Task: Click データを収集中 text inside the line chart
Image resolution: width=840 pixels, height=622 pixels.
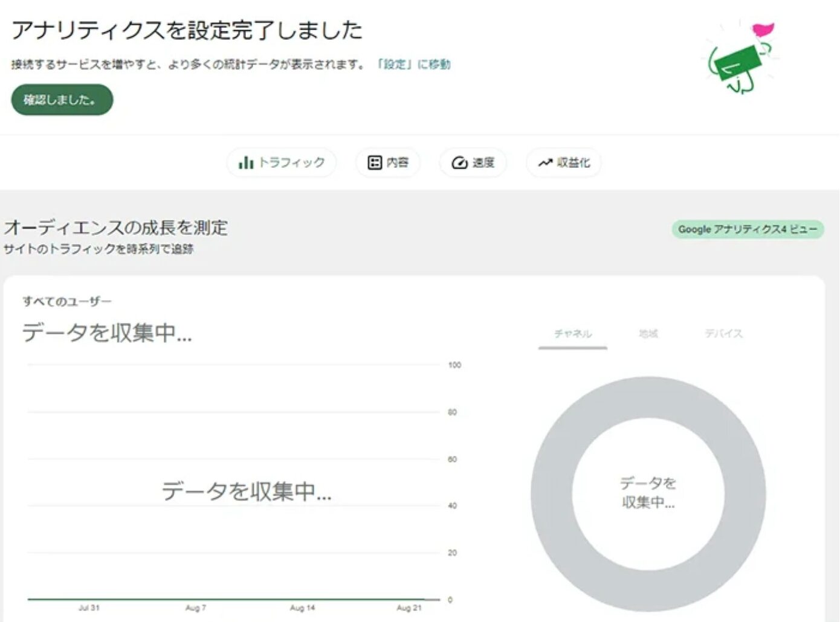Action: pos(246,491)
